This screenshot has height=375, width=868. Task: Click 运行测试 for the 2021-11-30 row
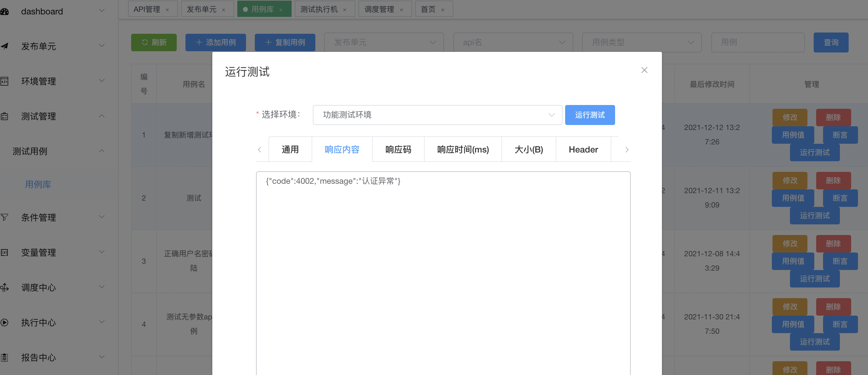[x=814, y=342]
